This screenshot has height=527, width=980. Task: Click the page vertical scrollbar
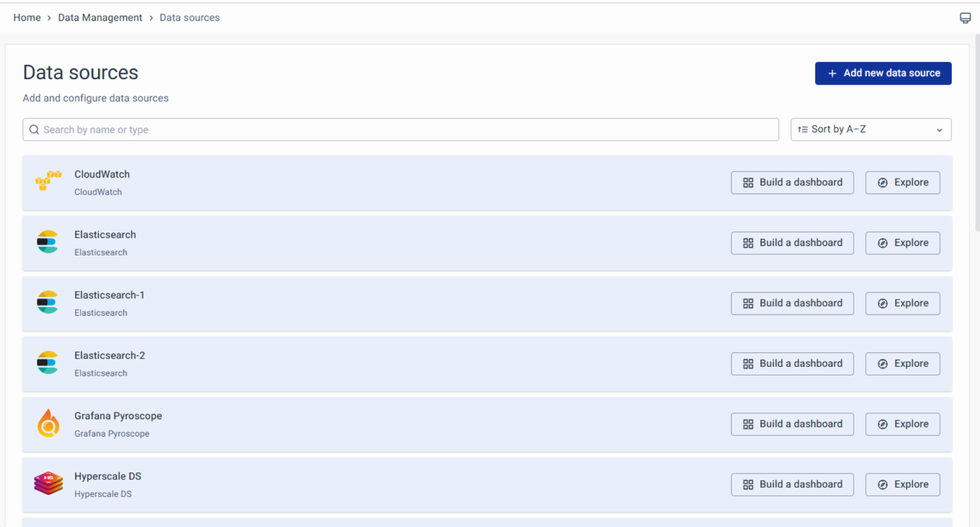tap(977, 131)
